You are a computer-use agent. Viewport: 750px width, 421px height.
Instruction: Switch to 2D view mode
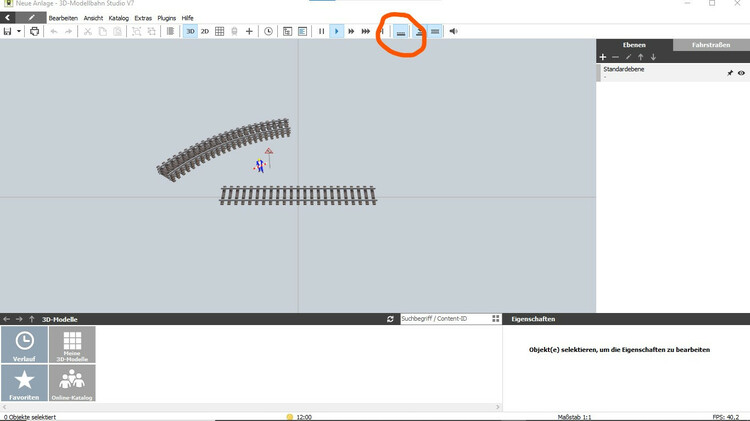(x=205, y=32)
